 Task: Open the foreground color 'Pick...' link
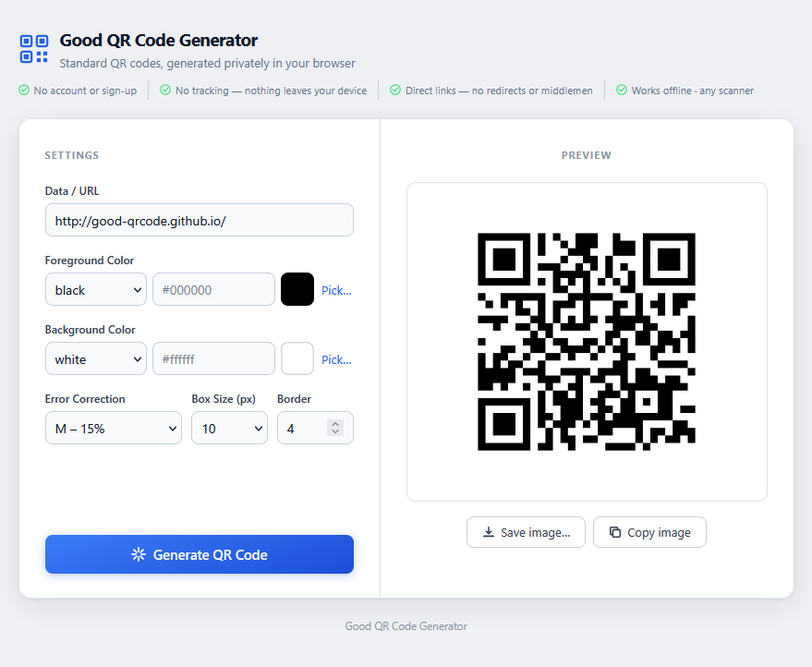coord(336,290)
